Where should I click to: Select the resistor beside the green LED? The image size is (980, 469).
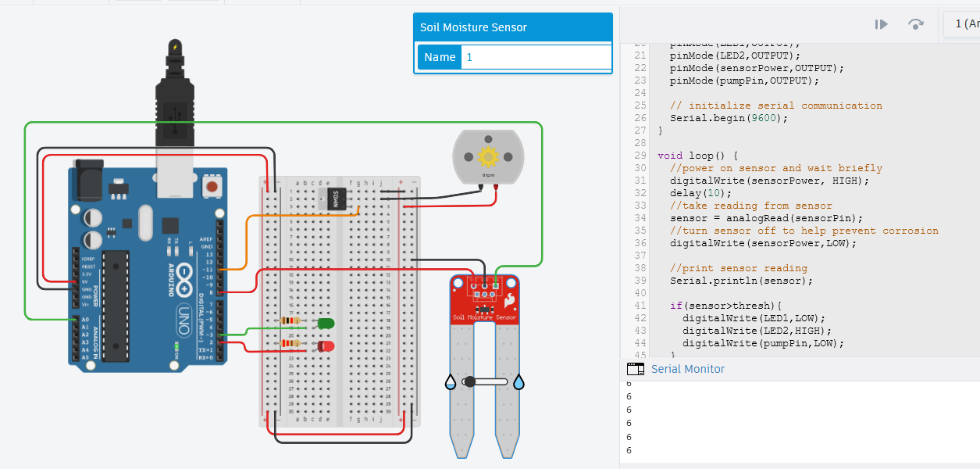290,321
